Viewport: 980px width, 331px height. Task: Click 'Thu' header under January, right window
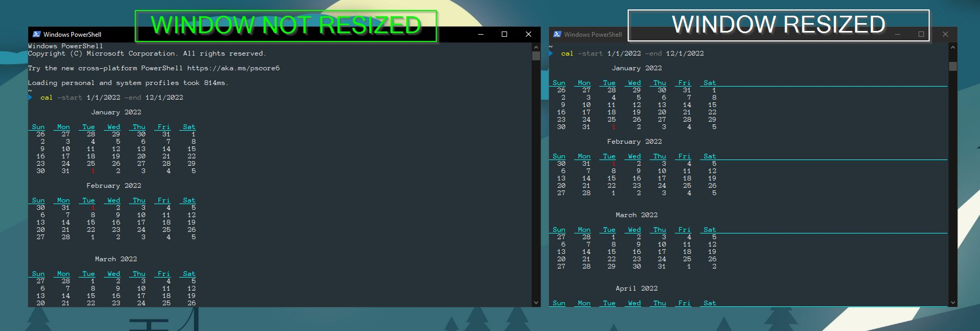point(660,83)
